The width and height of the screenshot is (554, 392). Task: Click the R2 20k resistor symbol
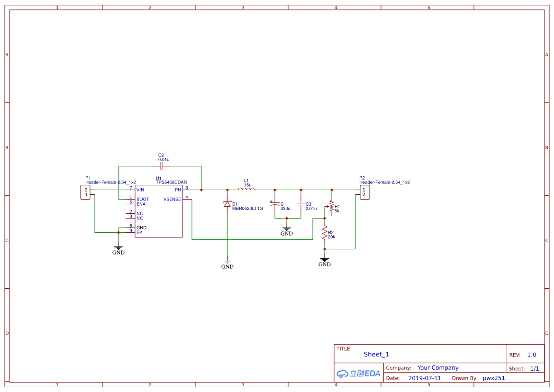324,234
